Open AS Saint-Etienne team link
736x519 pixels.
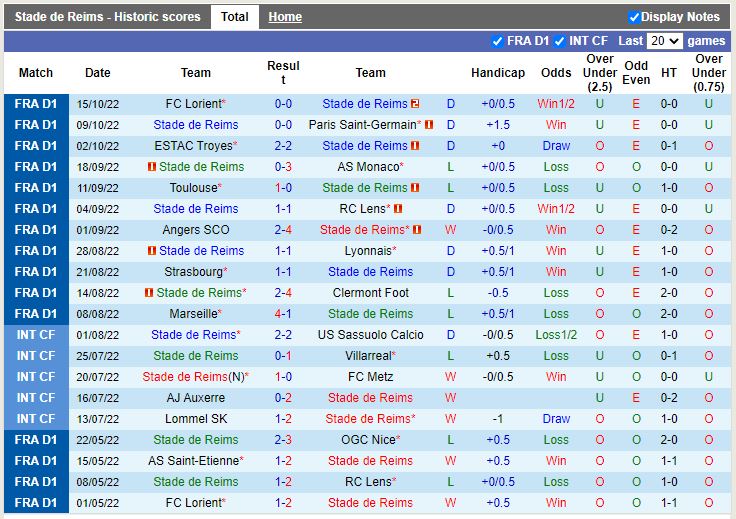[193, 461]
